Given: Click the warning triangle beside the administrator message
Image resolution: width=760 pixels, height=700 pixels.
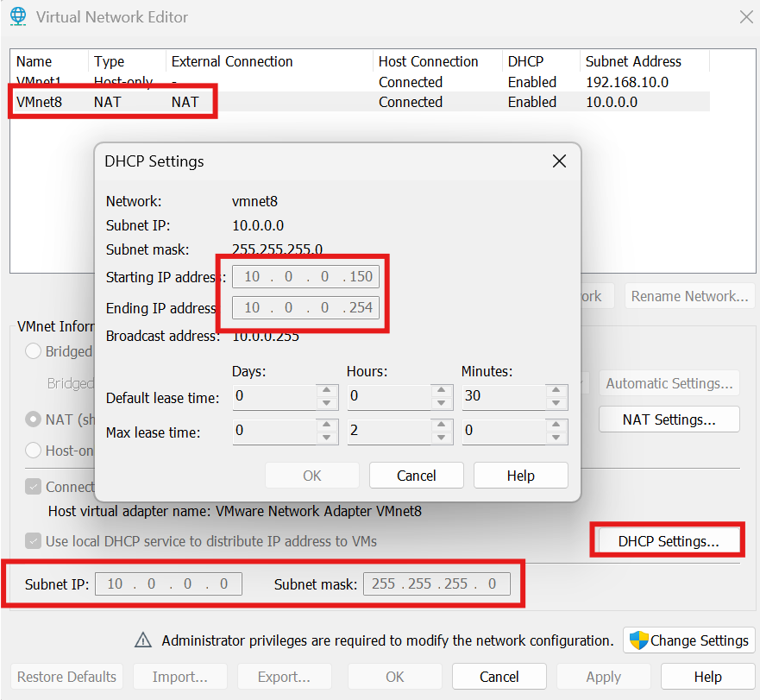Looking at the screenshot, I should point(143,640).
